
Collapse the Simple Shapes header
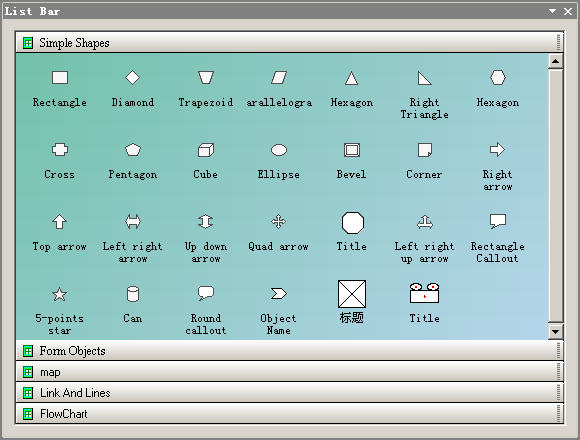(x=290, y=43)
